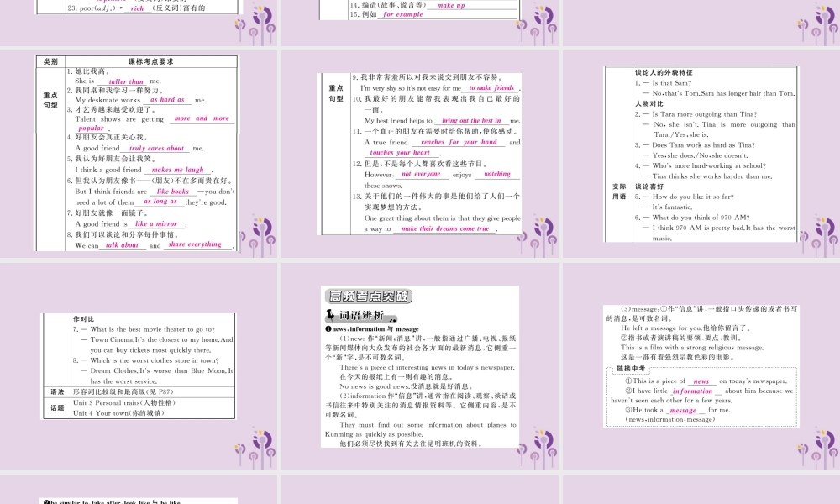This screenshot has width=840, height=504.
Task: Click the word bank '(news, information, message)'
Action: click(x=669, y=419)
